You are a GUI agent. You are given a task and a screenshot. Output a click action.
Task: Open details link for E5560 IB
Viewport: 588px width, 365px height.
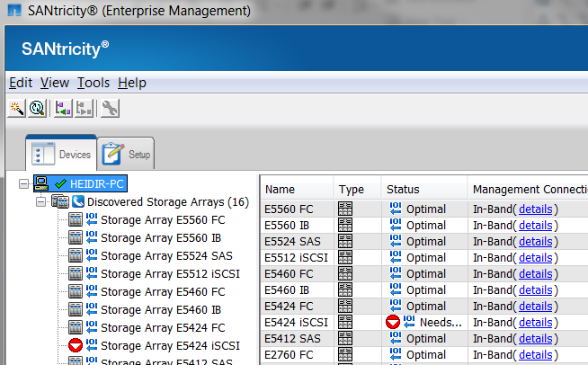536,226
